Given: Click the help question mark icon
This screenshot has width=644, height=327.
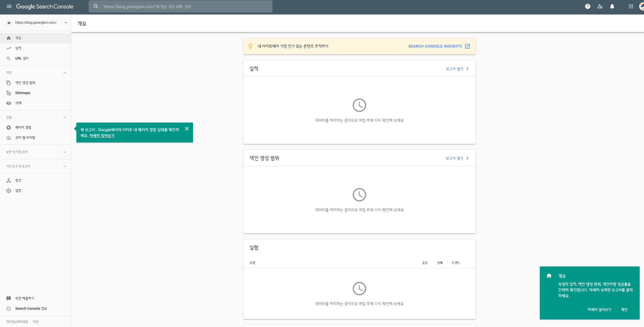Looking at the screenshot, I should point(587,6).
